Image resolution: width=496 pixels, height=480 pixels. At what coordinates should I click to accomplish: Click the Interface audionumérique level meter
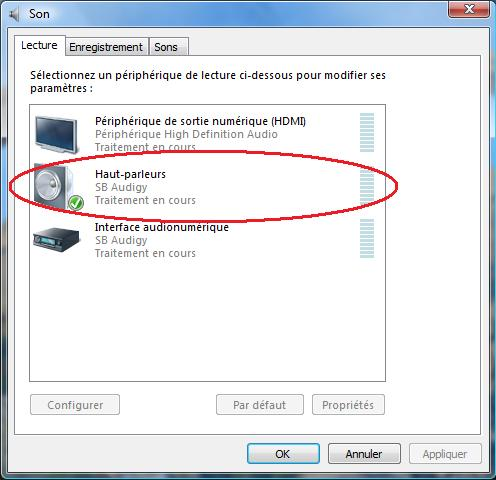pyautogui.click(x=367, y=239)
